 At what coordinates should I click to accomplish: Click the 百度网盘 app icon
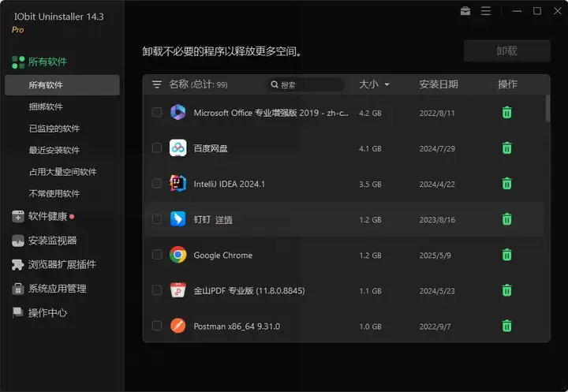177,147
